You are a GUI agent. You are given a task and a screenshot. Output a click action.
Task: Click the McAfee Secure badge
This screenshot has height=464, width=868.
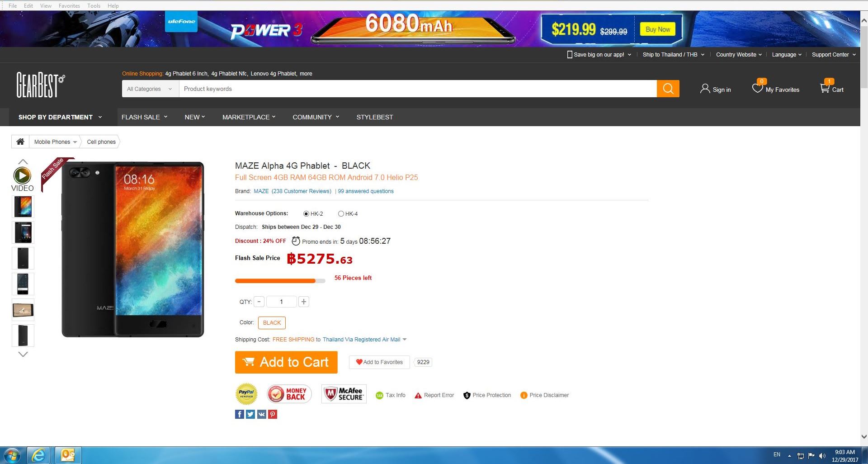(344, 394)
